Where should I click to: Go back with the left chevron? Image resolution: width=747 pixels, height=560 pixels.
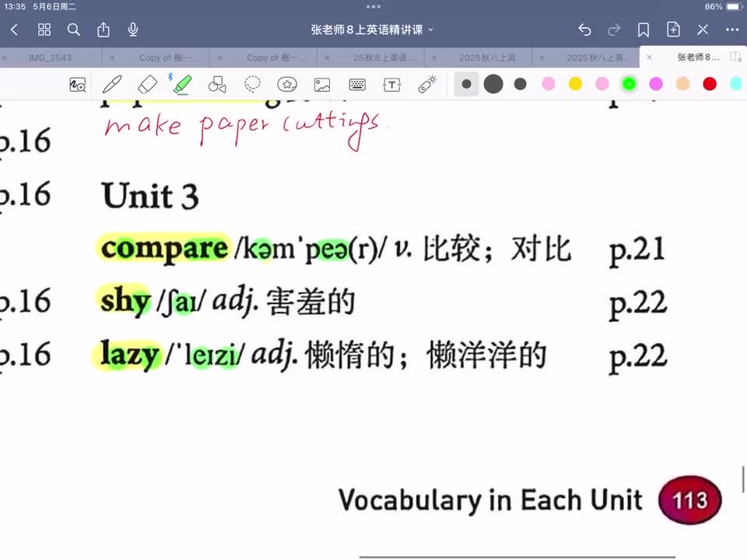(14, 30)
